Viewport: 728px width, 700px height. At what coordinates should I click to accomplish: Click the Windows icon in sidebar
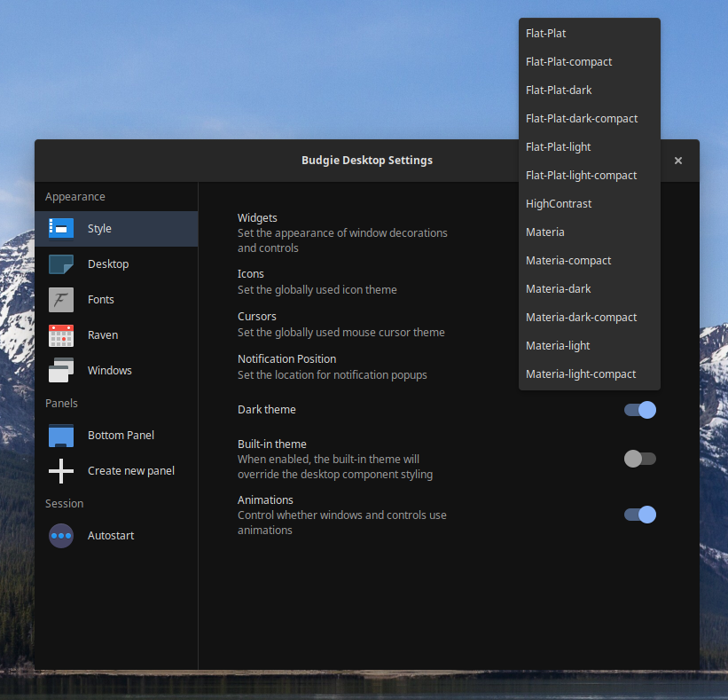[61, 370]
